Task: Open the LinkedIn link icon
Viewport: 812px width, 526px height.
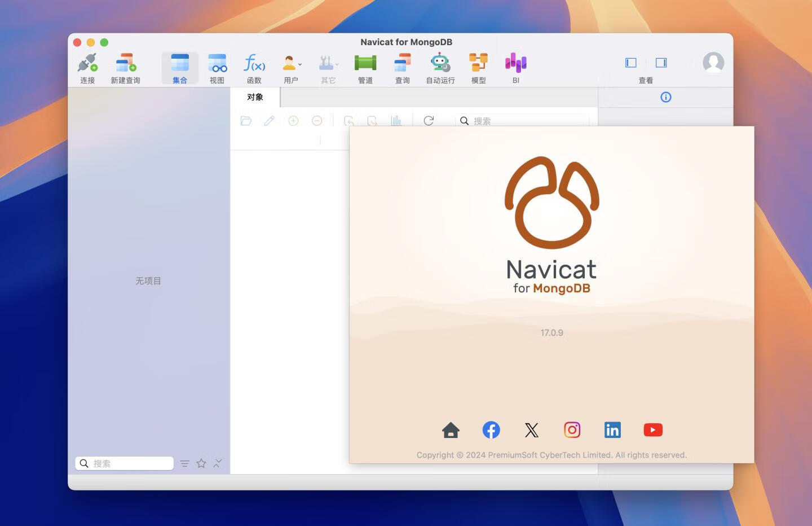Action: tap(612, 430)
